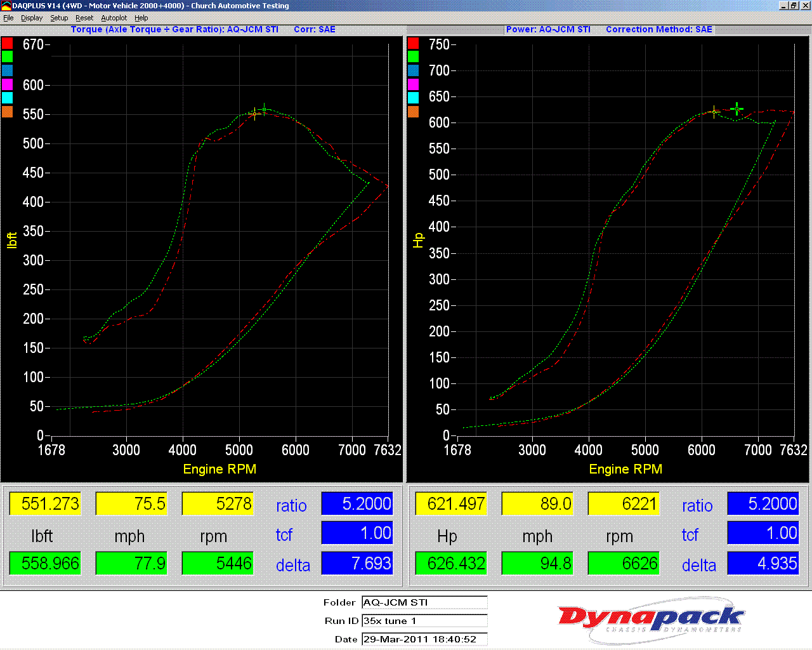
Task: Click the white cursor marker on torque curve
Action: pyautogui.click(x=255, y=114)
